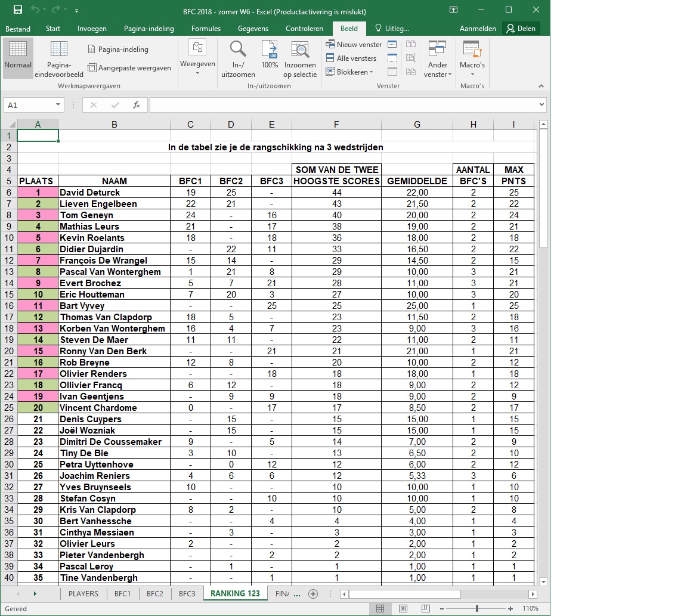Click Aanmelden to sign in
This screenshot has height=616, width=687.
pos(478,29)
